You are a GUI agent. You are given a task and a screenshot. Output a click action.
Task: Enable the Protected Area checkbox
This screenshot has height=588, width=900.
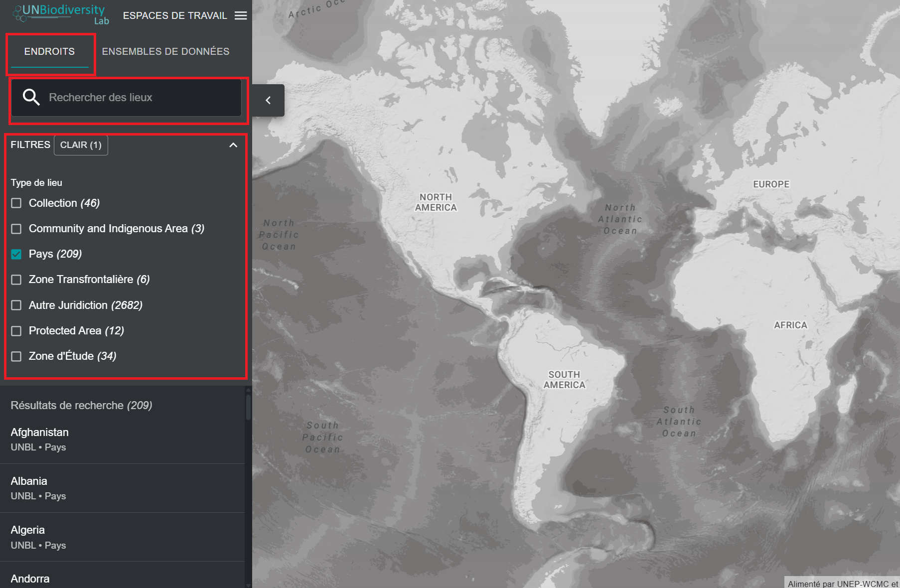pyautogui.click(x=16, y=331)
